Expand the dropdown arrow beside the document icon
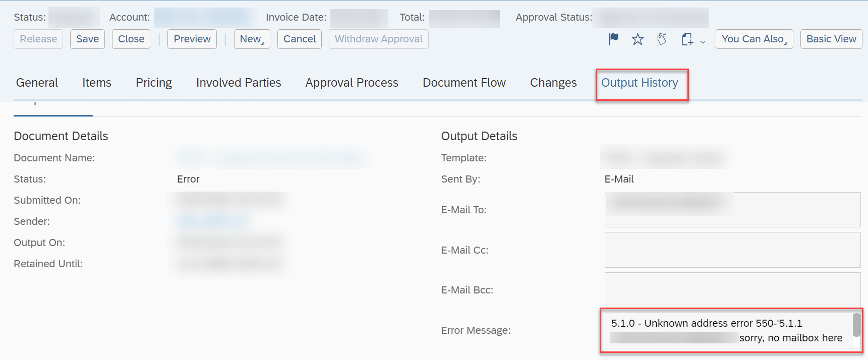Screen dimensions: 868x360 (x=703, y=42)
